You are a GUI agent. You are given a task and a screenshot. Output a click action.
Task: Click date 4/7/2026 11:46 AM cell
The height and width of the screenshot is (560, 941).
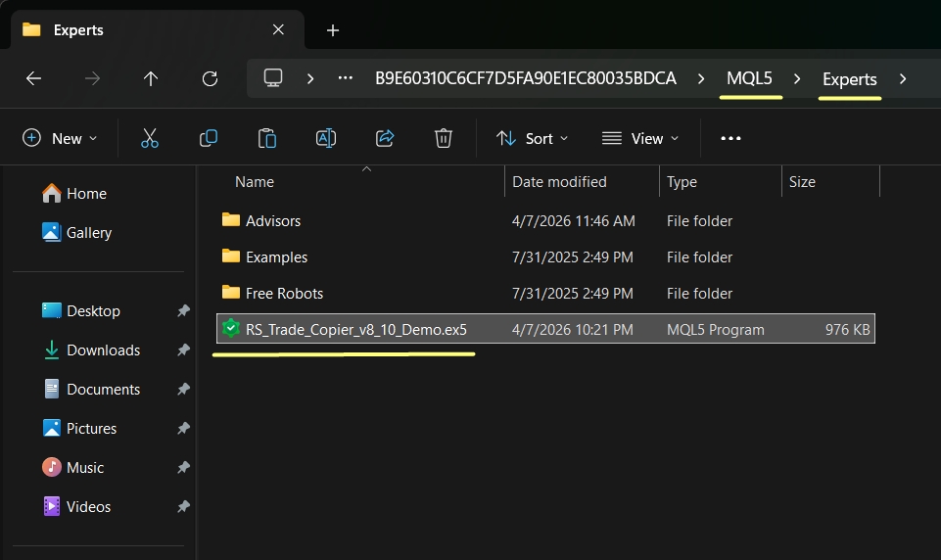(x=573, y=221)
